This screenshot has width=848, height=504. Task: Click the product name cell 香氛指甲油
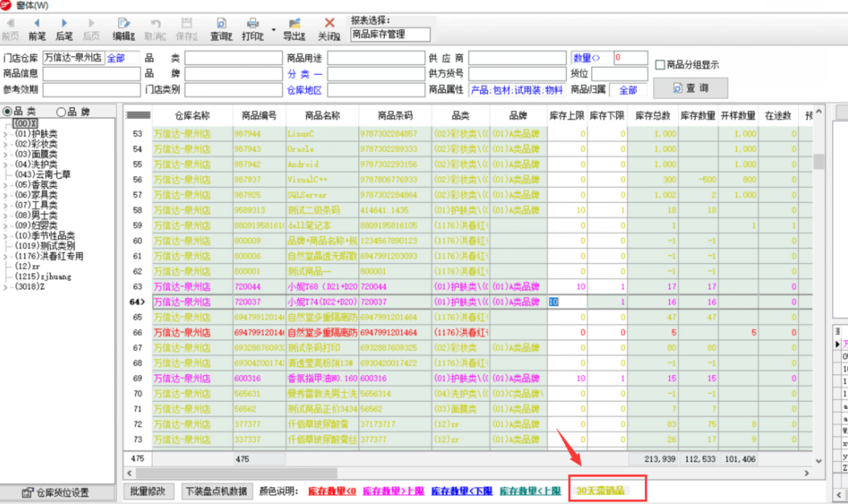(322, 378)
